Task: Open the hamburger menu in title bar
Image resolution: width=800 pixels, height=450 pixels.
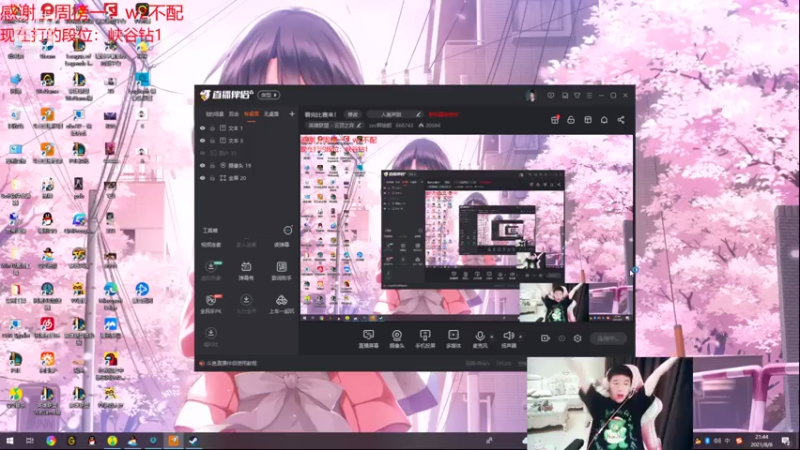Action: (x=589, y=95)
